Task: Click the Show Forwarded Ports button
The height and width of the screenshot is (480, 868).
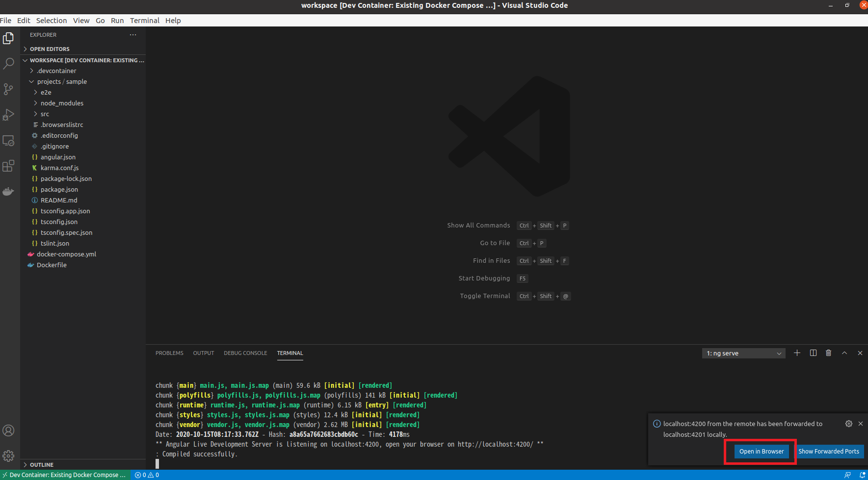Action: [829, 452]
